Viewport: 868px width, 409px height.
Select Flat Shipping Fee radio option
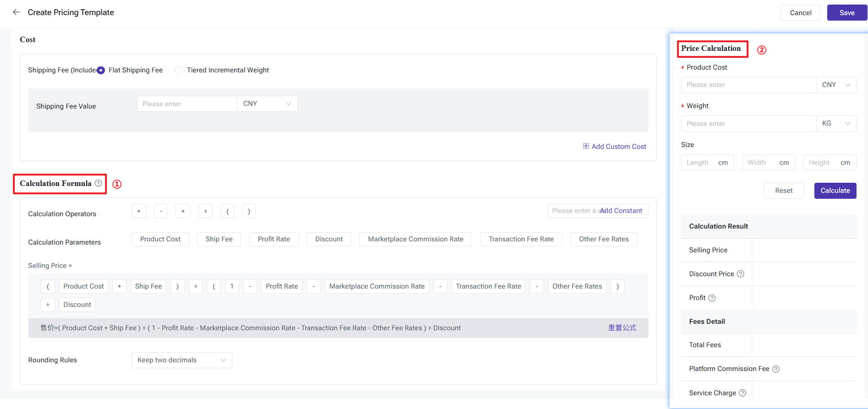pos(101,70)
